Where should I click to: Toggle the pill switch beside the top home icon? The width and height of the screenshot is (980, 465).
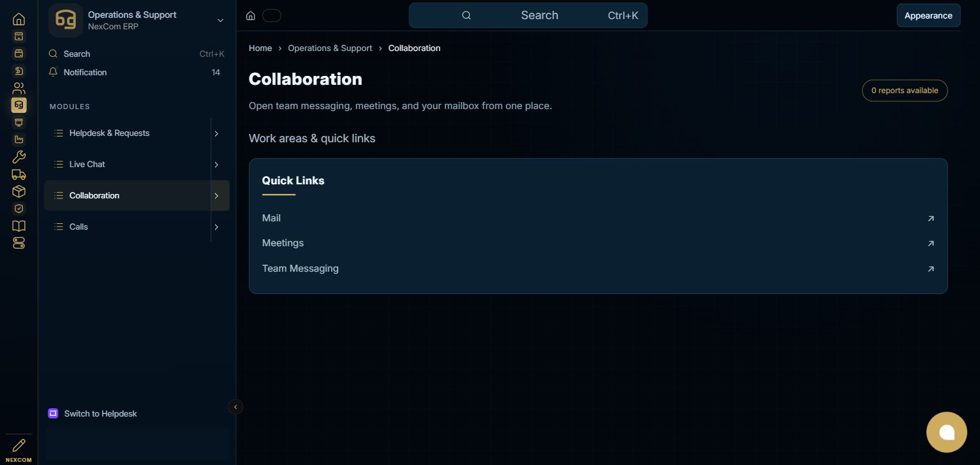pyautogui.click(x=272, y=16)
